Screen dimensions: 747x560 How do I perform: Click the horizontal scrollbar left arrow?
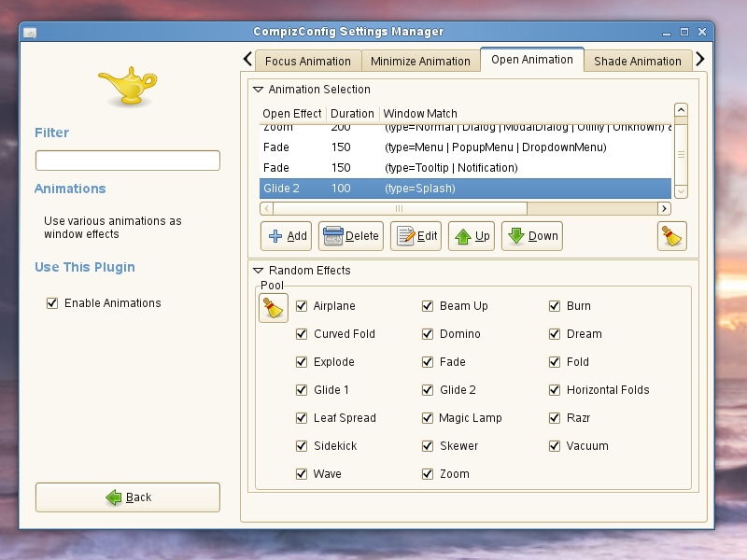267,208
